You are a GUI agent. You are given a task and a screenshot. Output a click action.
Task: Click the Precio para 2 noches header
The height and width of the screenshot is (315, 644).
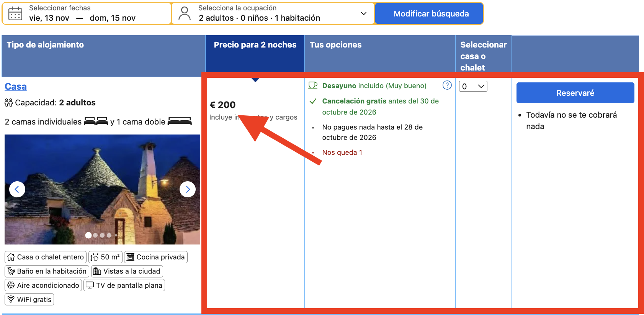pos(255,45)
